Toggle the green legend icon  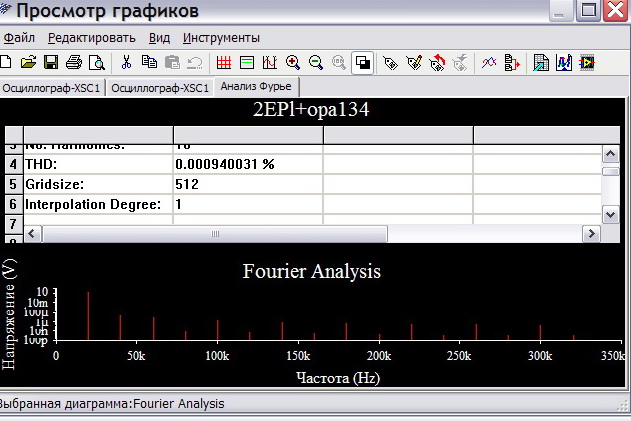tap(246, 63)
